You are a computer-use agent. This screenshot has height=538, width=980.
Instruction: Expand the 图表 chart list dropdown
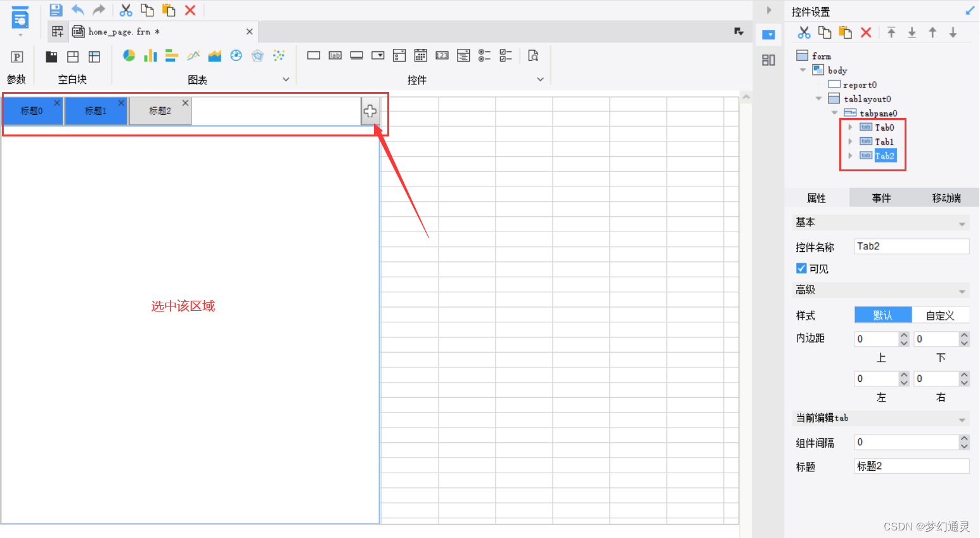coord(286,79)
